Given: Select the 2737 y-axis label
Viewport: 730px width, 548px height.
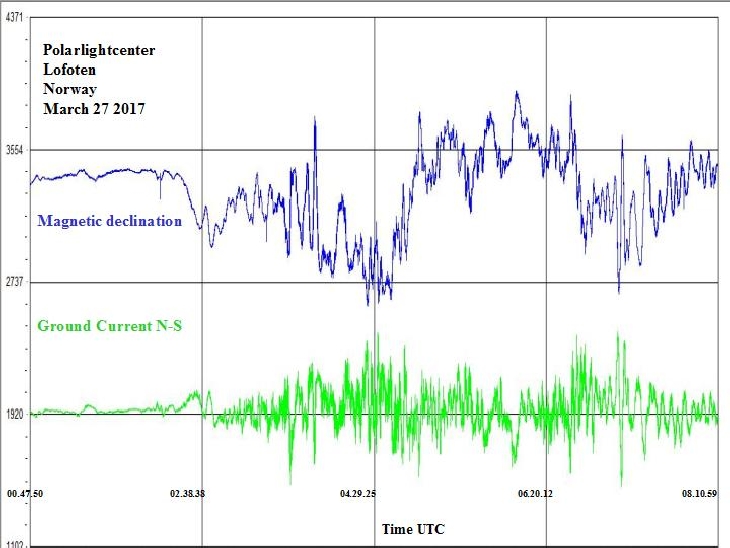Looking at the screenshot, I should coord(14,282).
